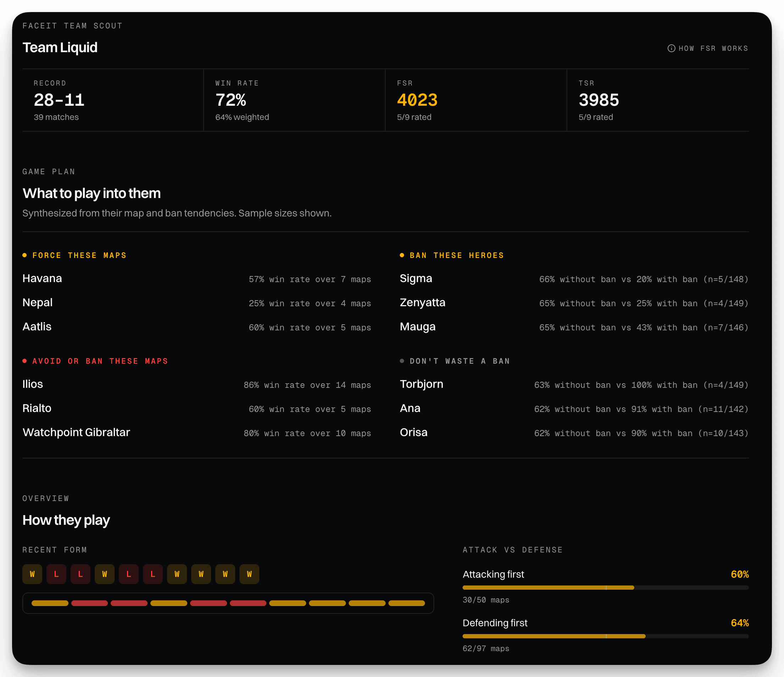The image size is (784, 677).
Task: Click the 39 matches subtext
Action: [x=56, y=117]
